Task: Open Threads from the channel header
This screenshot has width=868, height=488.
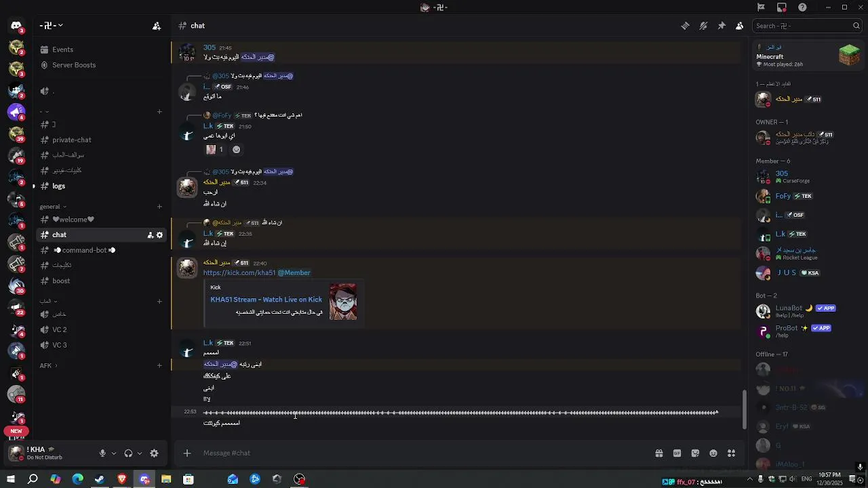Action: pyautogui.click(x=686, y=26)
